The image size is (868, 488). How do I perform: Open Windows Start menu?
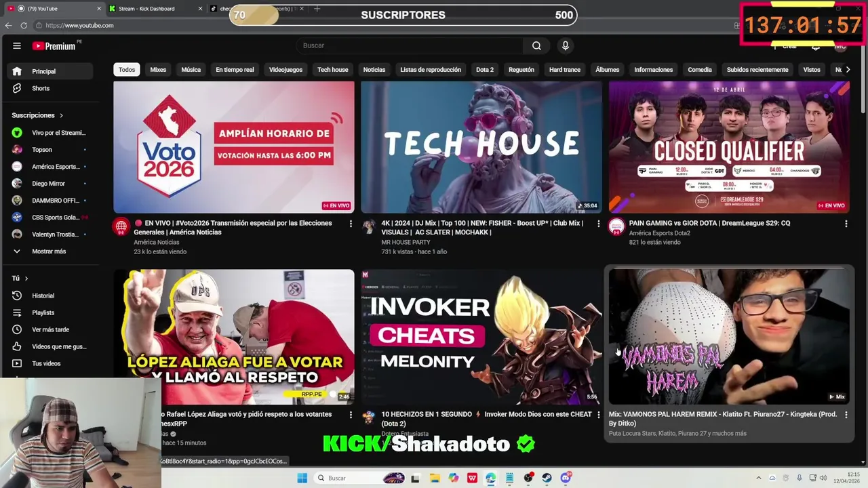coord(302,478)
